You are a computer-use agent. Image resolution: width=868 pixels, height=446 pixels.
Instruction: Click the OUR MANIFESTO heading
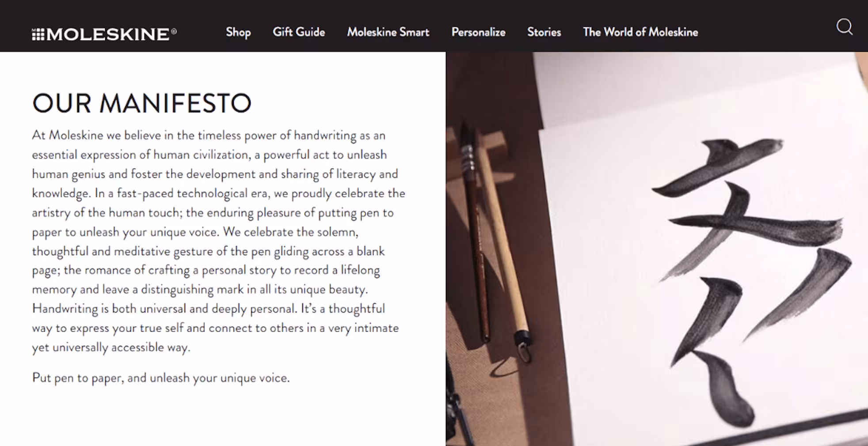(142, 103)
